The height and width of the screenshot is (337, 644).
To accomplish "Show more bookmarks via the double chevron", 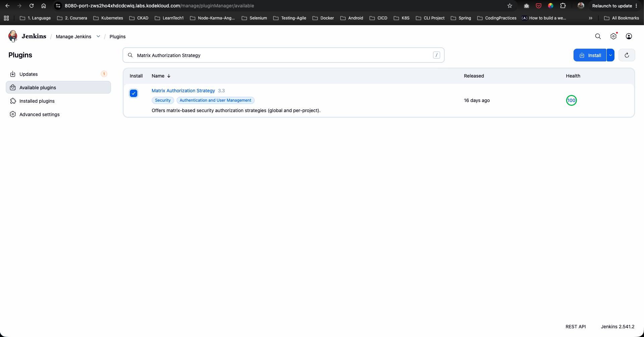I will click(591, 18).
